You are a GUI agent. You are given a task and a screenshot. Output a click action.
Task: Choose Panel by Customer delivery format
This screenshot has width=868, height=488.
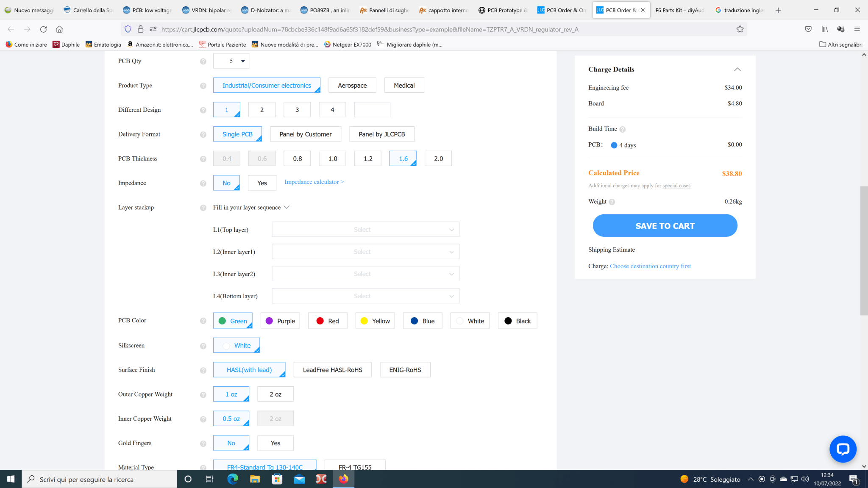pyautogui.click(x=305, y=134)
